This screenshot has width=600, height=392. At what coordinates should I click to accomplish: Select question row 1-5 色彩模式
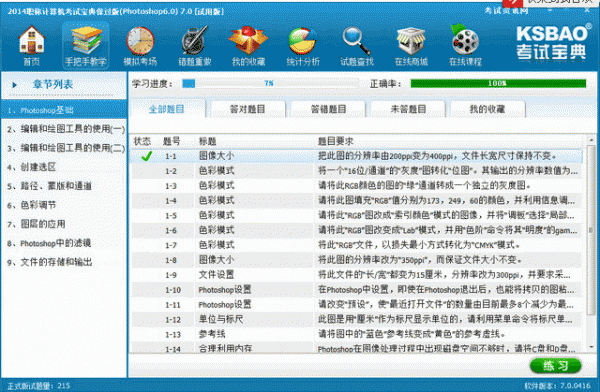tap(357, 216)
